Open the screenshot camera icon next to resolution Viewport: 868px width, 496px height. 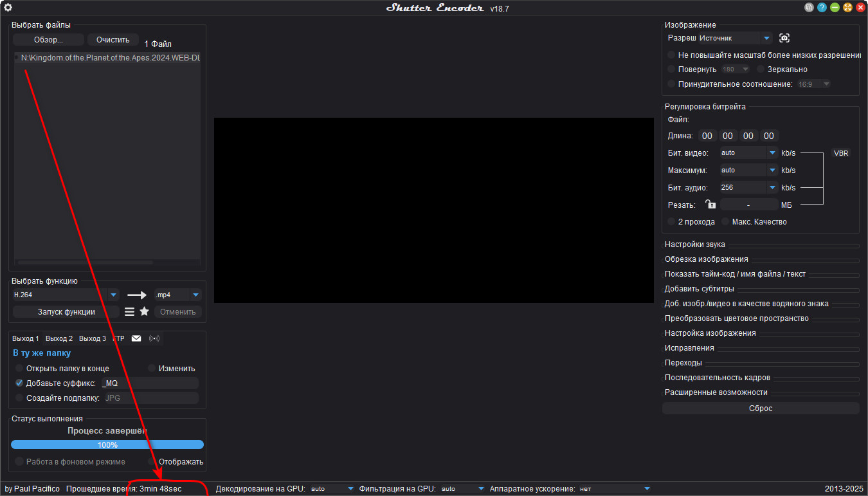[784, 38]
